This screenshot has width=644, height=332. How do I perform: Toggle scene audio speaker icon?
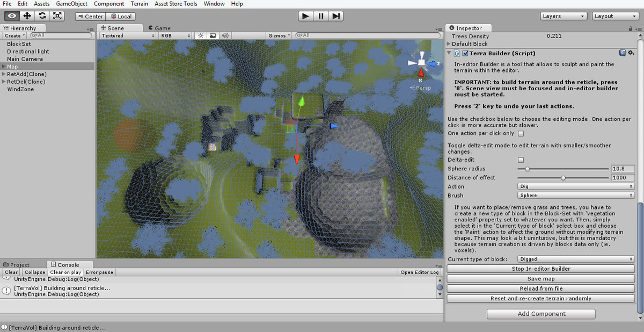click(x=225, y=35)
